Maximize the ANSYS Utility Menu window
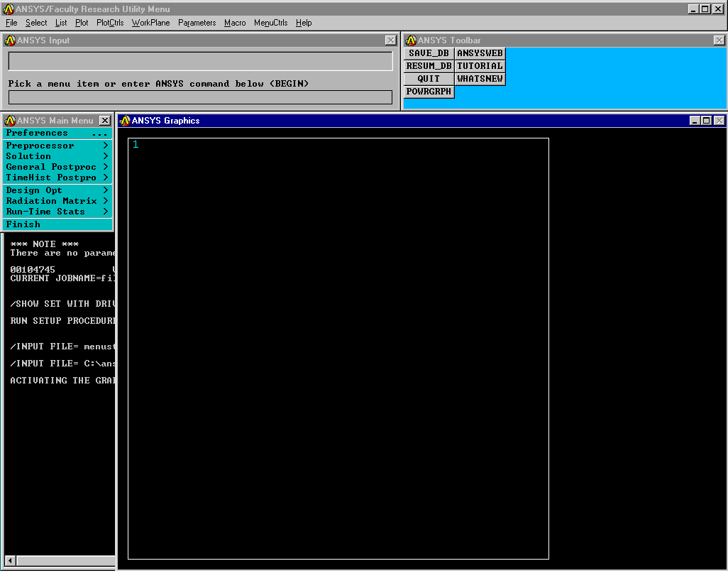This screenshot has height=583, width=728. [705, 9]
